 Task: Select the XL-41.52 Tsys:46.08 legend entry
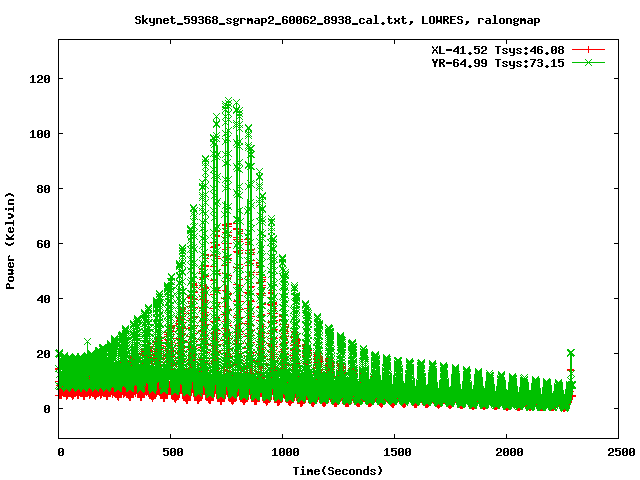pyautogui.click(x=498, y=50)
